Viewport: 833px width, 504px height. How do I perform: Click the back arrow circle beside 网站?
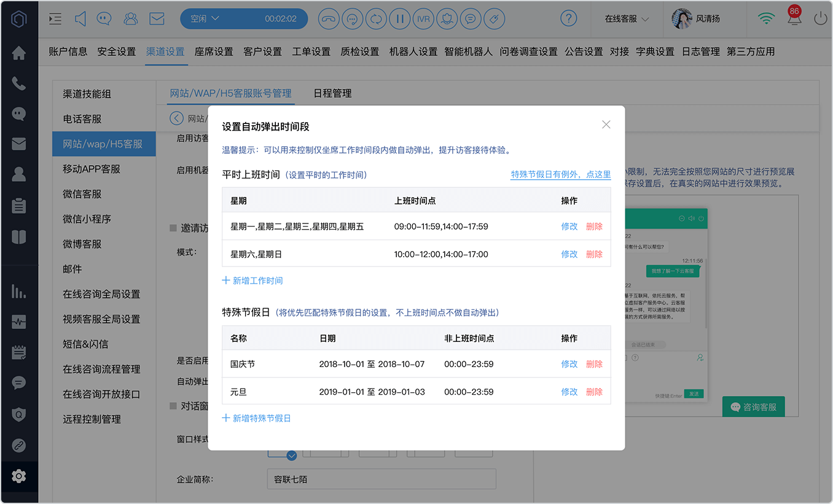[x=177, y=118]
